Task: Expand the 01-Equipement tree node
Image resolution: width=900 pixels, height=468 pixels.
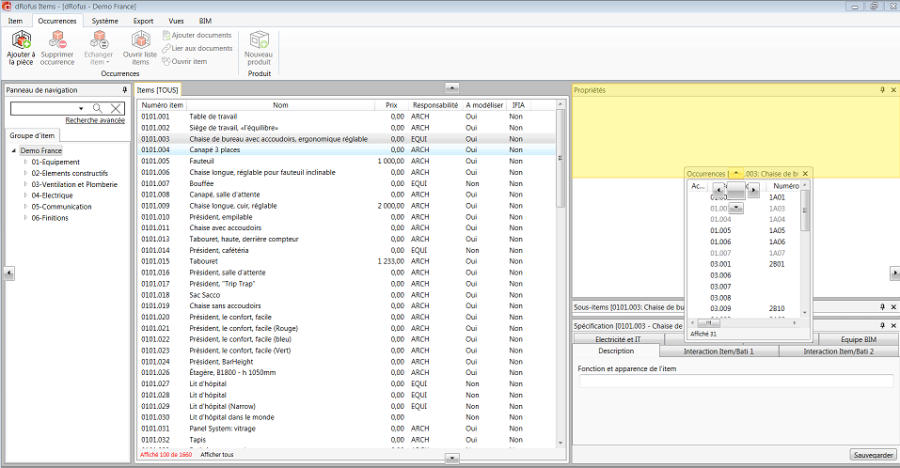Action: 25,161
